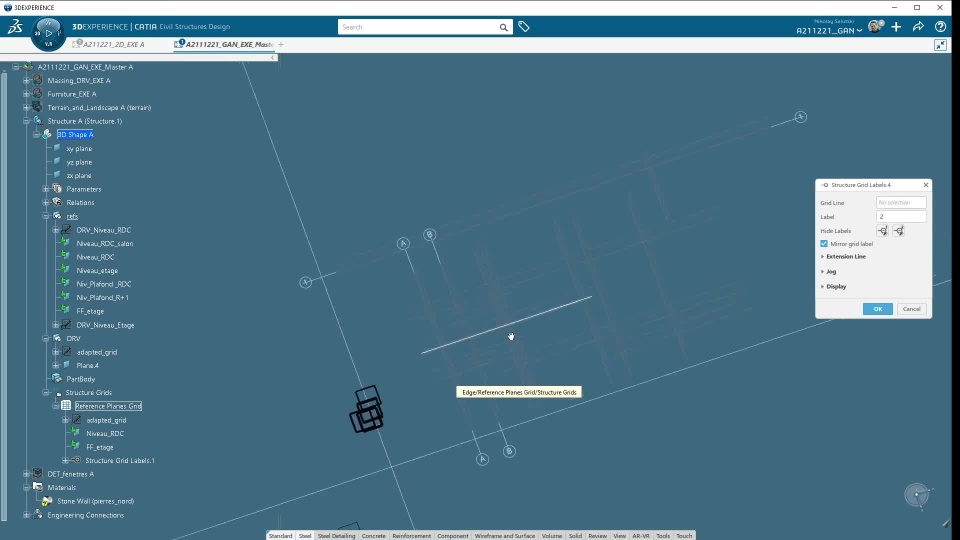The image size is (960, 540).
Task: Click the DET_fenetres A node icon
Action: (x=38, y=474)
